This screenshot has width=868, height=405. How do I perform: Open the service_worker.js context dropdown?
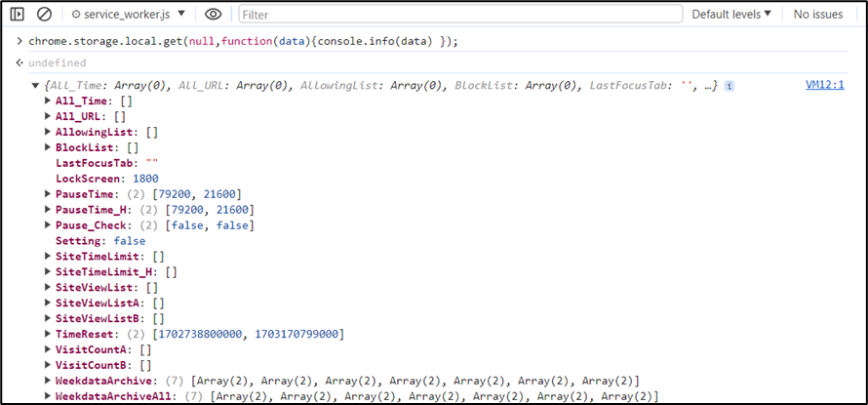pos(129,14)
